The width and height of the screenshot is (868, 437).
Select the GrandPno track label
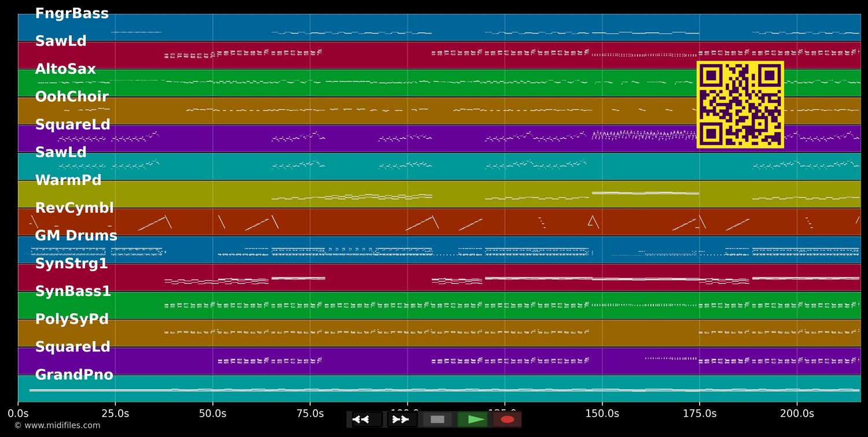[74, 375]
